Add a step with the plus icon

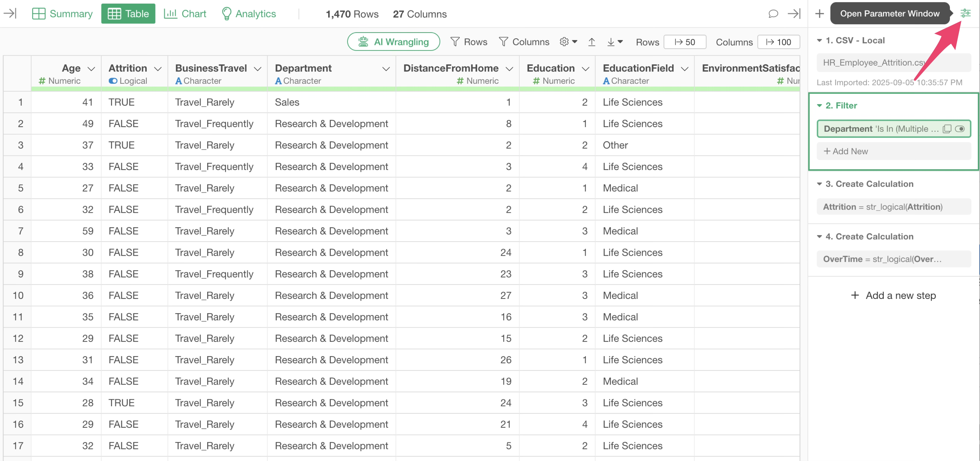click(x=819, y=14)
